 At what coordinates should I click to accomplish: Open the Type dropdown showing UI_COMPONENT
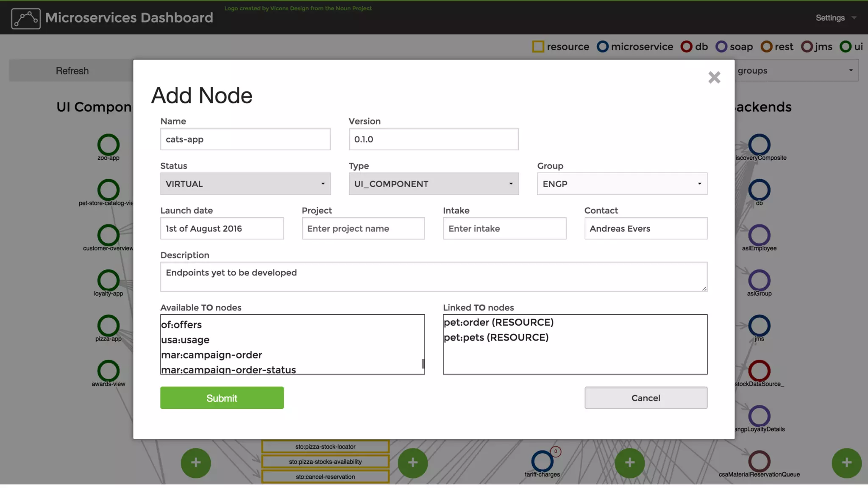click(x=434, y=184)
